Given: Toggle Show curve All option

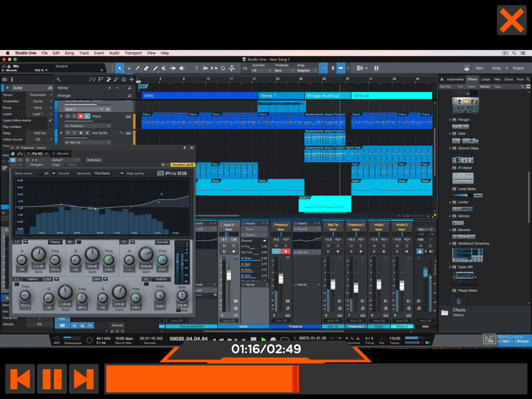Looking at the screenshot, I should click(40, 173).
